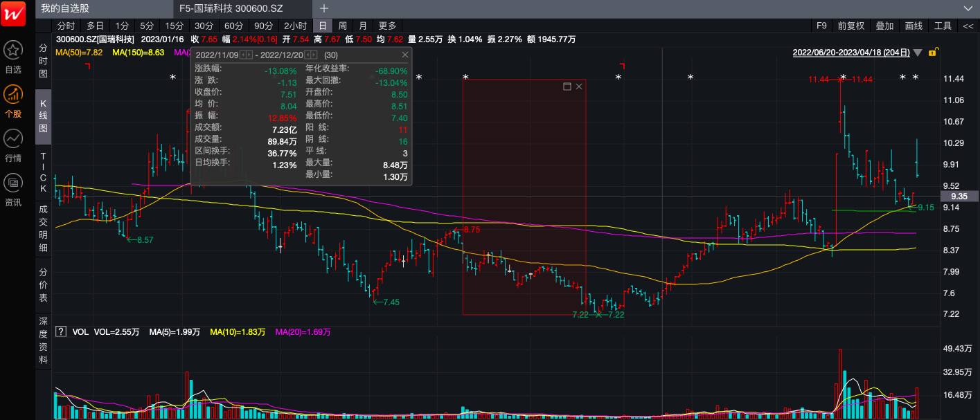Select the 分时 intraday period
The width and height of the screenshot is (980, 420).
pos(66,26)
